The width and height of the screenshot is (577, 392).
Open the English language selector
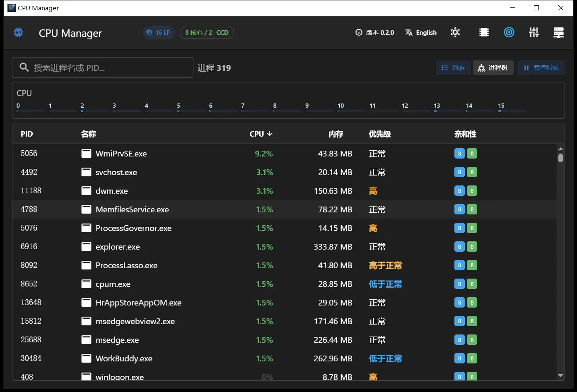[x=421, y=32]
